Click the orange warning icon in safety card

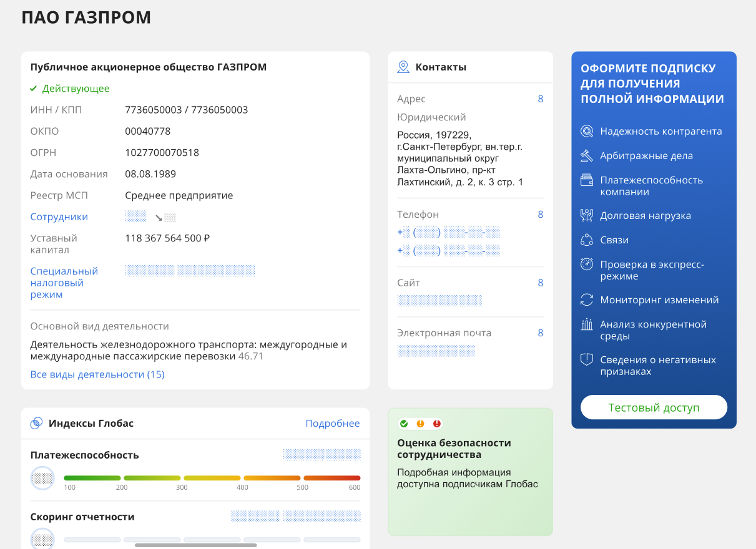pyautogui.click(x=420, y=424)
